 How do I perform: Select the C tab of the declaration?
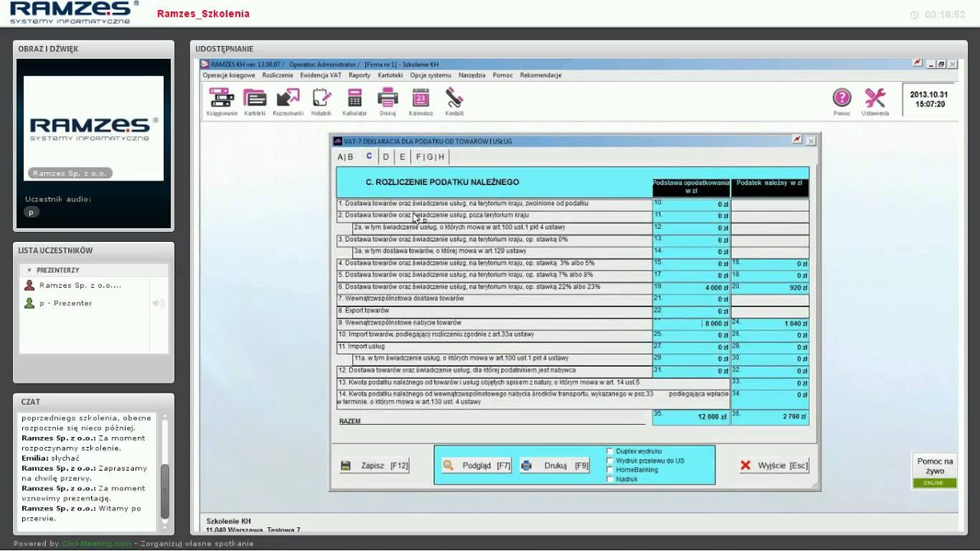click(369, 156)
